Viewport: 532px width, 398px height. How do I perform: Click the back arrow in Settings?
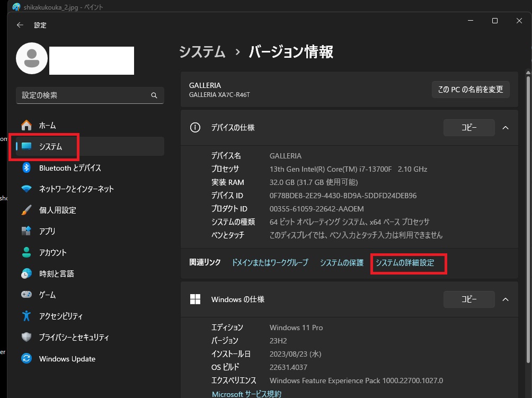tap(20, 25)
